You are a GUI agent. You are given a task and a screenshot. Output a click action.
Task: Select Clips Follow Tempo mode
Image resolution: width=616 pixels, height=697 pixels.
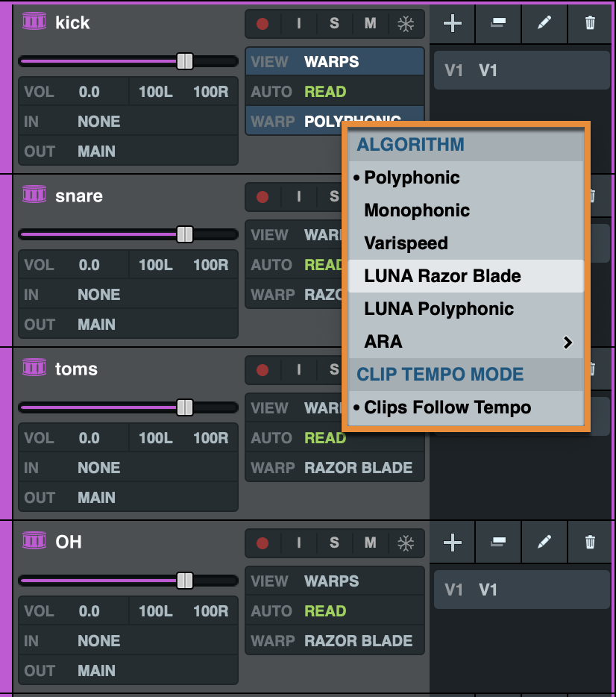[x=447, y=407]
